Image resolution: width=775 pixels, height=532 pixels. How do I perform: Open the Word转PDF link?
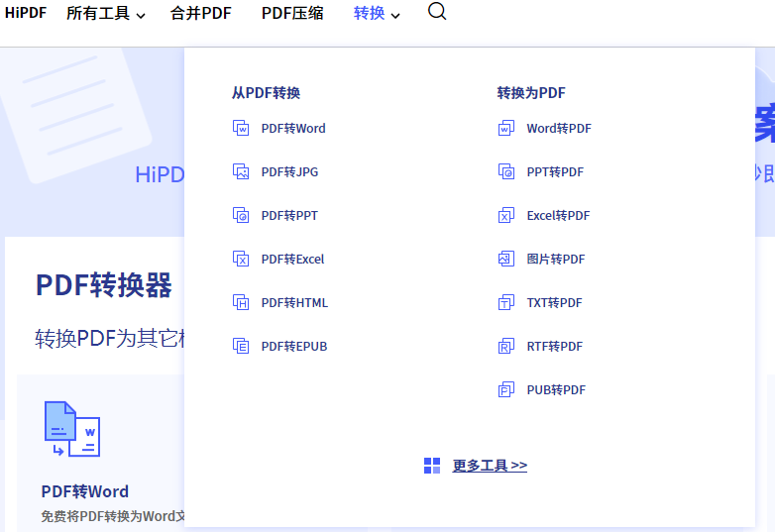coord(559,129)
